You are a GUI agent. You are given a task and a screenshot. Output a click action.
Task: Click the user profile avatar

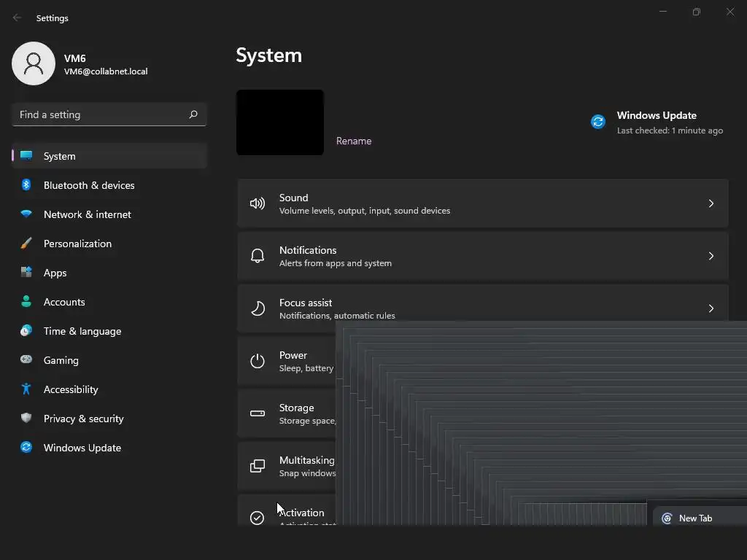point(34,63)
